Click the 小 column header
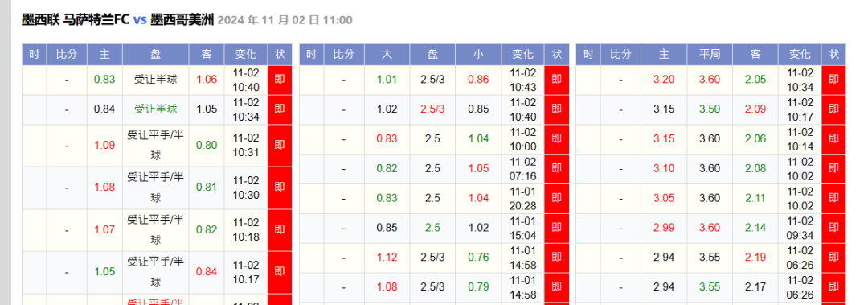868x305 pixels. [478, 55]
